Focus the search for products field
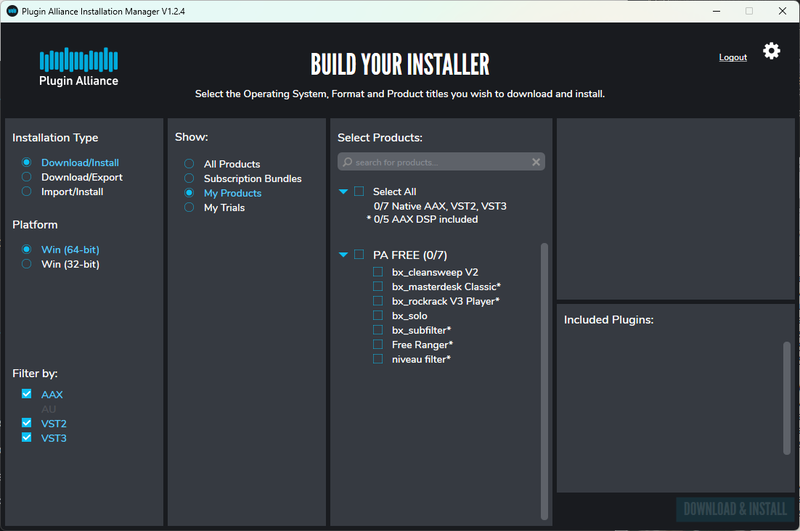The image size is (800, 531). pyautogui.click(x=441, y=162)
